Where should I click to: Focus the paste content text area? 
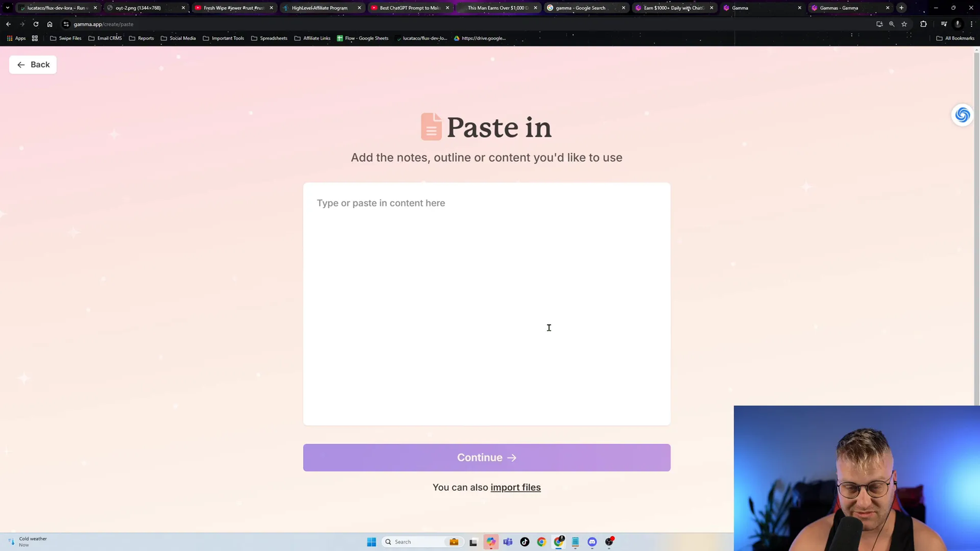486,304
